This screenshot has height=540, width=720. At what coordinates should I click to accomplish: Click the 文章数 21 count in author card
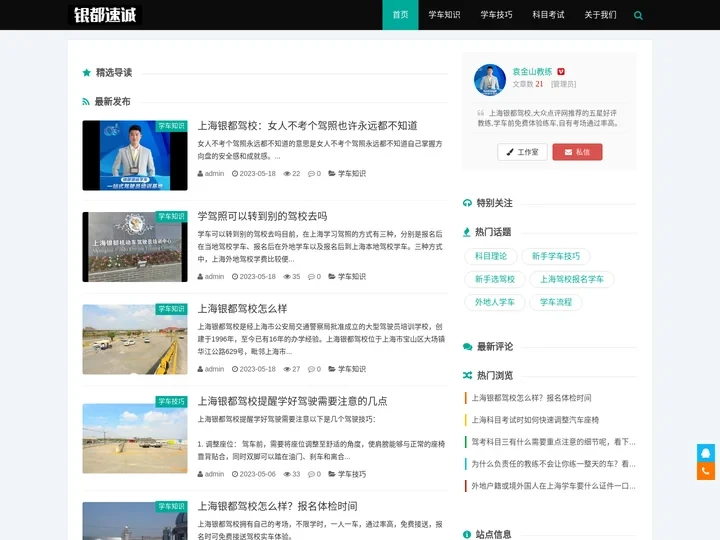point(528,84)
